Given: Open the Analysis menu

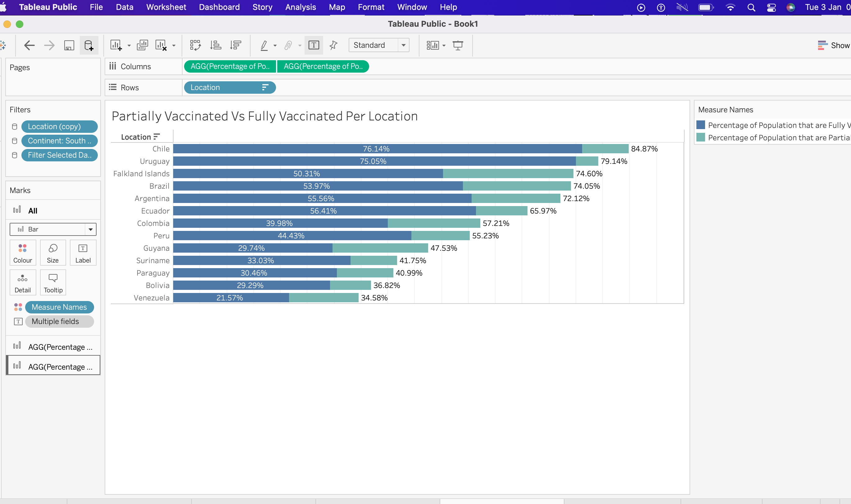Looking at the screenshot, I should [x=300, y=7].
